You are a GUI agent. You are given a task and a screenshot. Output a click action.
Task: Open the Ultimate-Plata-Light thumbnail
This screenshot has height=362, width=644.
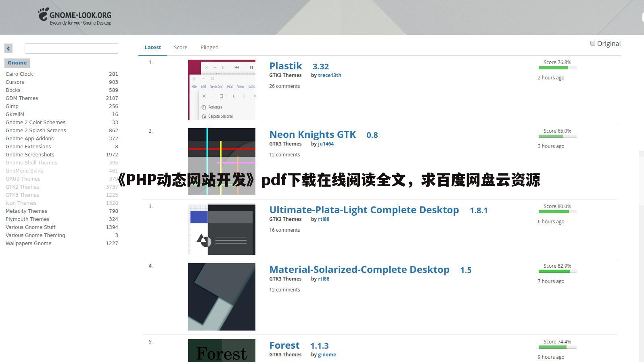click(x=222, y=229)
